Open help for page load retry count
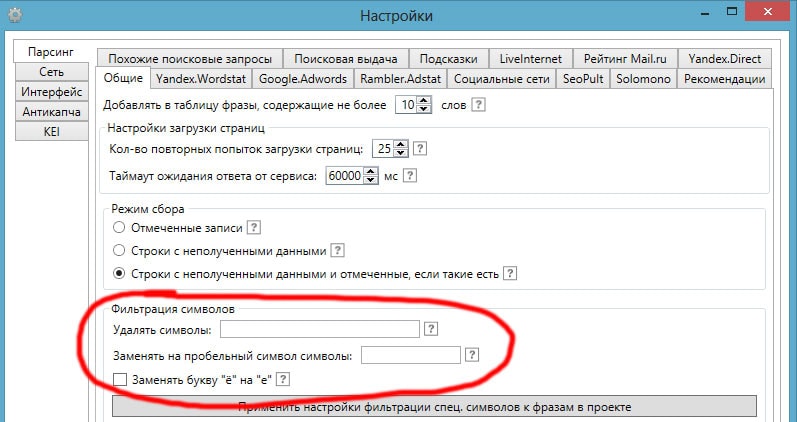The width and height of the screenshot is (797, 422). [419, 148]
